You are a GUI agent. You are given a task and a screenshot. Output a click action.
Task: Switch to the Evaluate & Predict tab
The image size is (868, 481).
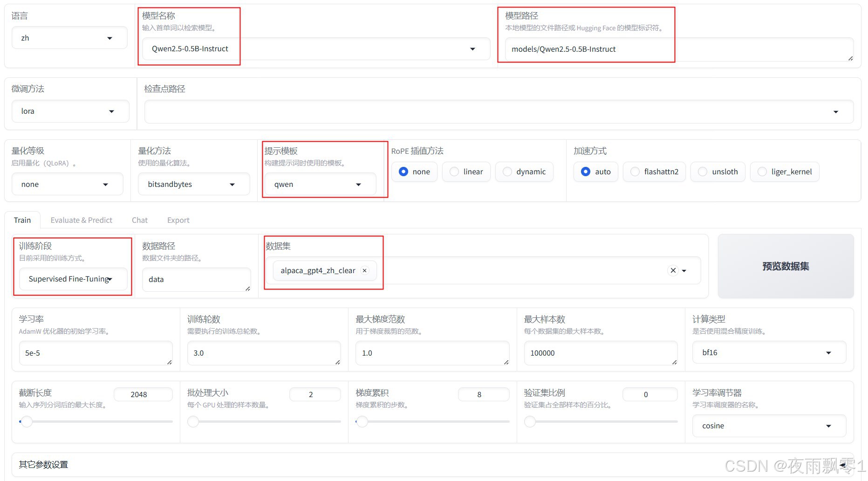[81, 220]
